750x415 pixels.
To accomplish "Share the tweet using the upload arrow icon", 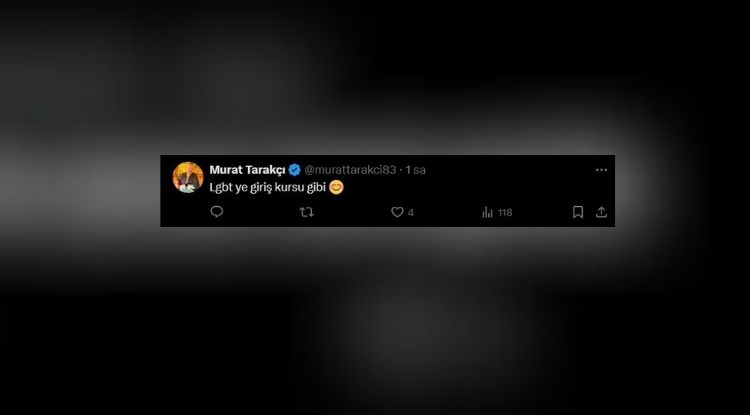I will click(601, 212).
